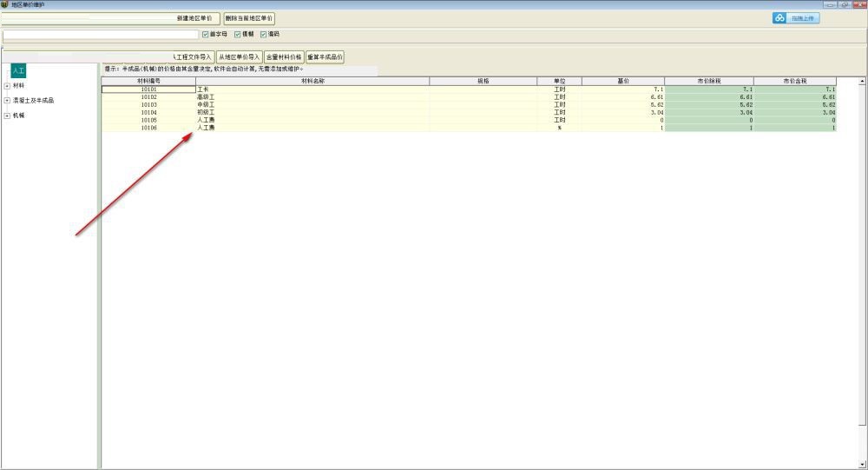Image resolution: width=868 pixels, height=470 pixels.
Task: Click the app icon in title bar
Action: pyautogui.click(x=4, y=4)
